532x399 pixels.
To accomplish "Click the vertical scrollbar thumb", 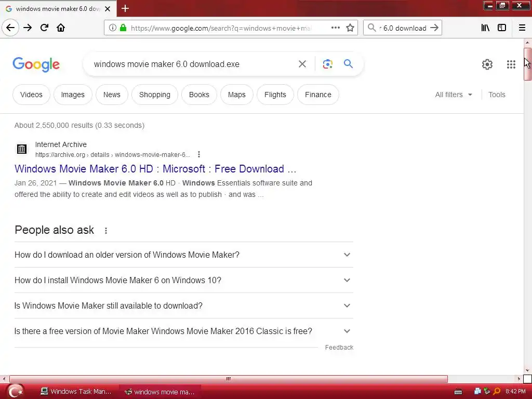I will click(527, 64).
